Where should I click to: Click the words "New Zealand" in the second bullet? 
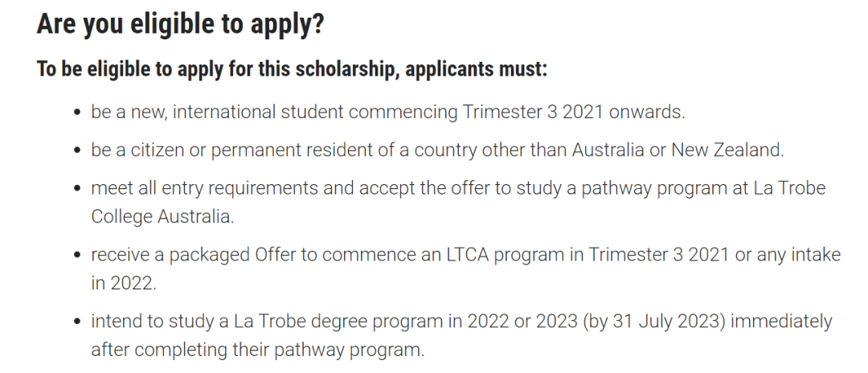(727, 150)
